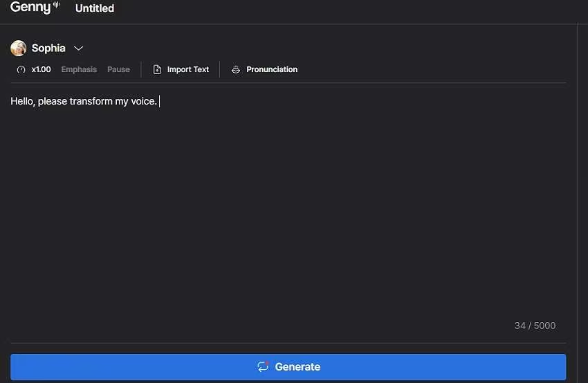588x383 pixels.
Task: Click the Generate button
Action: 288,367
